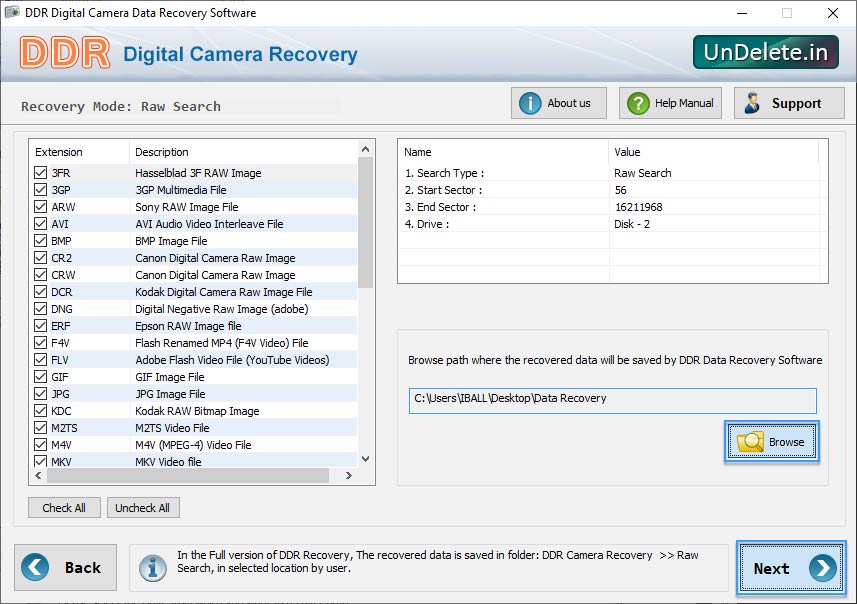Select 'Kodak RAW Bitmap Image' description
This screenshot has height=604, width=857.
pyautogui.click(x=197, y=410)
